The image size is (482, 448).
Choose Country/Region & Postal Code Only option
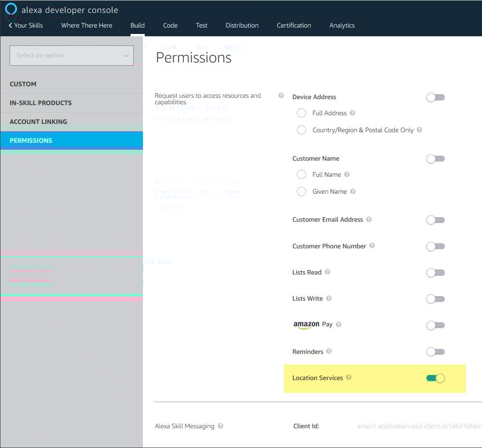coord(301,130)
